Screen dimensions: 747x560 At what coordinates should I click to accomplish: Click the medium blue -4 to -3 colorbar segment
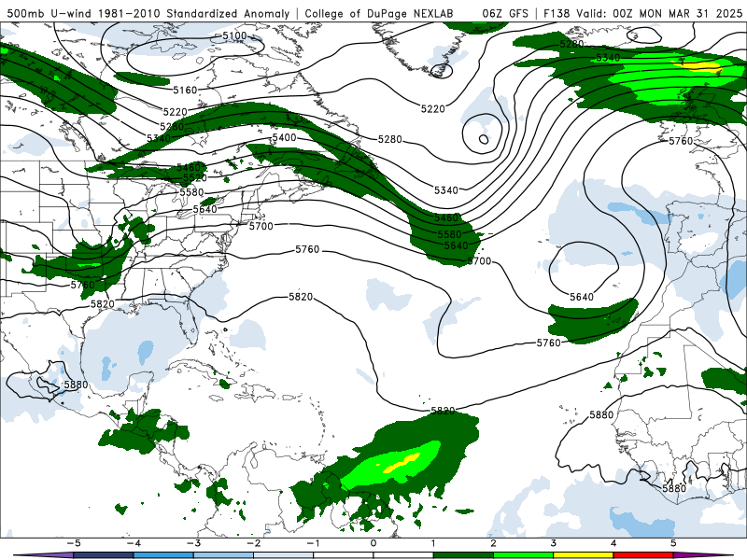tap(163, 555)
